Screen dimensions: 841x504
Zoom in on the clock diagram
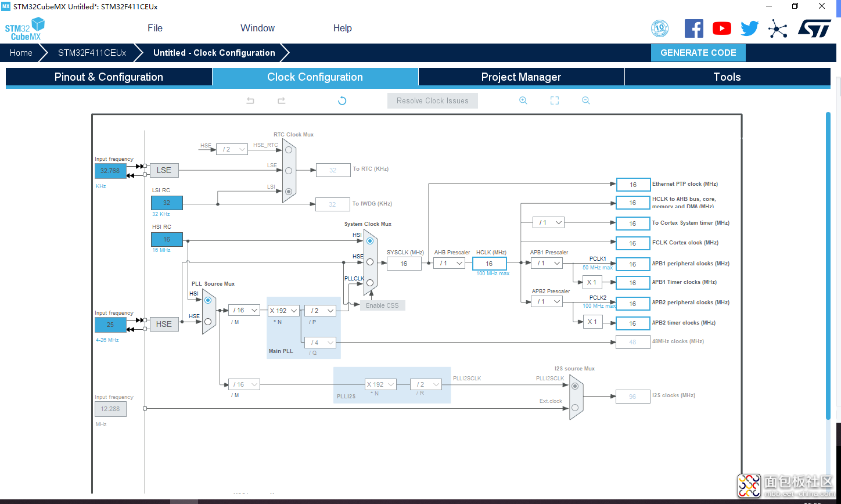coord(523,100)
